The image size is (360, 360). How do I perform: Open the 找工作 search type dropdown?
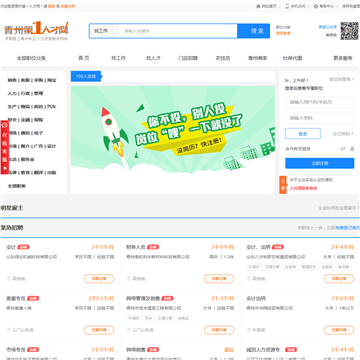pyautogui.click(x=105, y=31)
